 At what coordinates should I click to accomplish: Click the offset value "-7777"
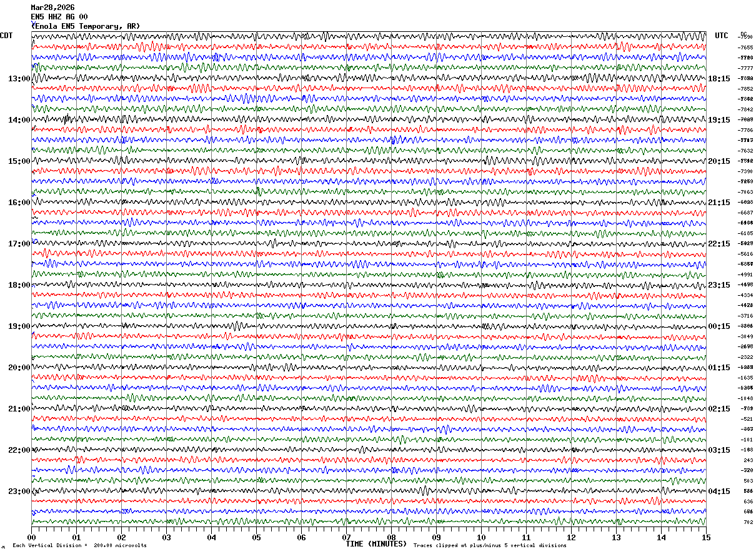pyautogui.click(x=745, y=68)
